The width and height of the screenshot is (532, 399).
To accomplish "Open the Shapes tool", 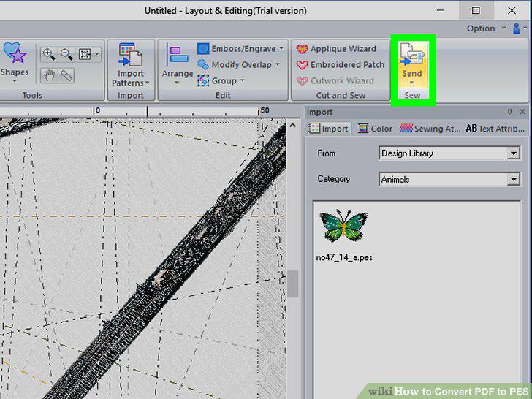I will pos(15,62).
